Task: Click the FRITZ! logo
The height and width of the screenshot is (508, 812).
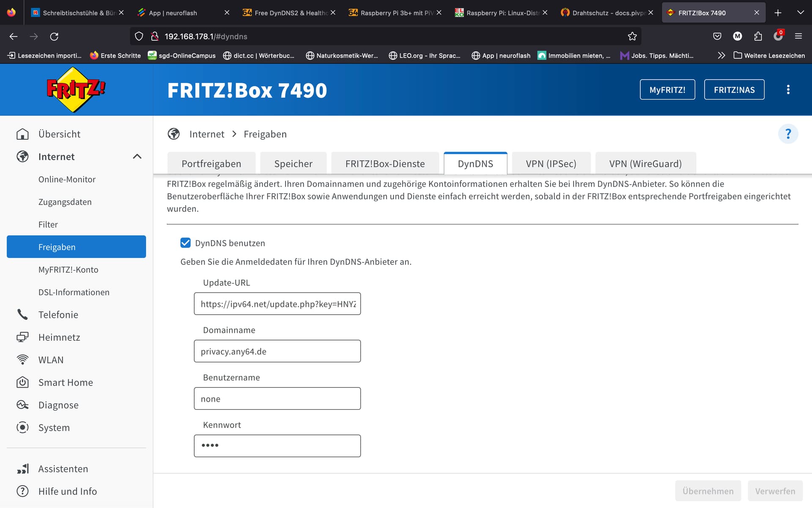Action: pyautogui.click(x=76, y=90)
